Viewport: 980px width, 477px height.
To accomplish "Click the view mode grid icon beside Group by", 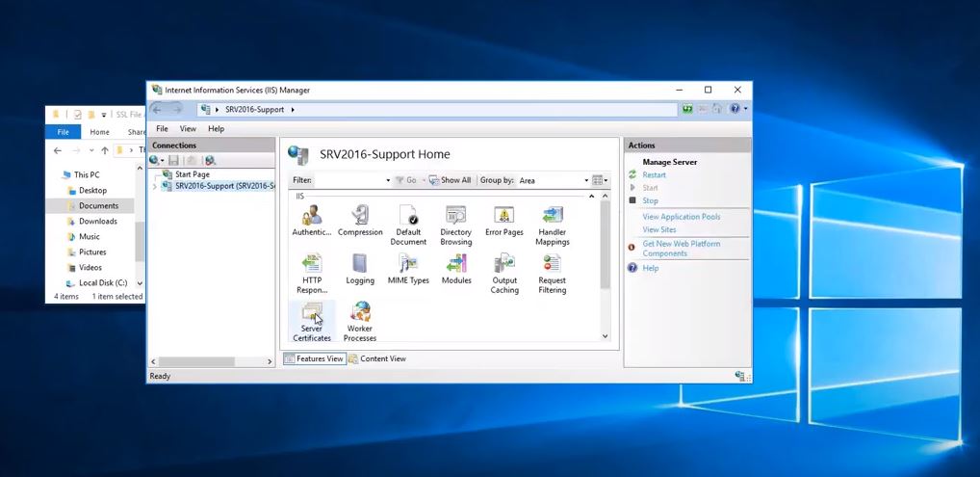I will click(x=598, y=180).
